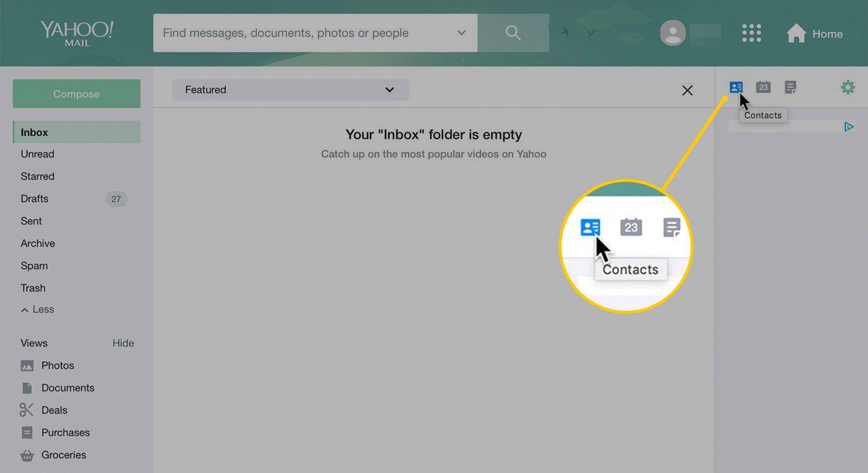This screenshot has height=473, width=868.
Task: Close the Featured panel with X
Action: click(x=687, y=90)
